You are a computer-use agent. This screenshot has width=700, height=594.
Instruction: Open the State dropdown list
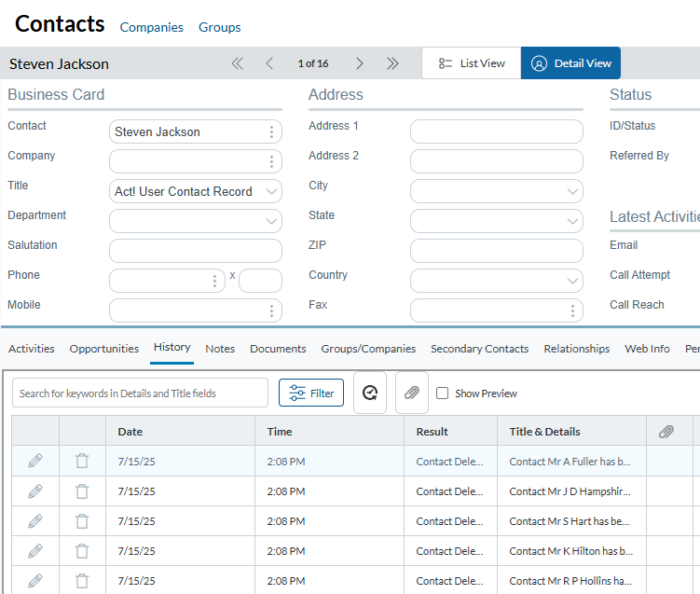click(572, 221)
